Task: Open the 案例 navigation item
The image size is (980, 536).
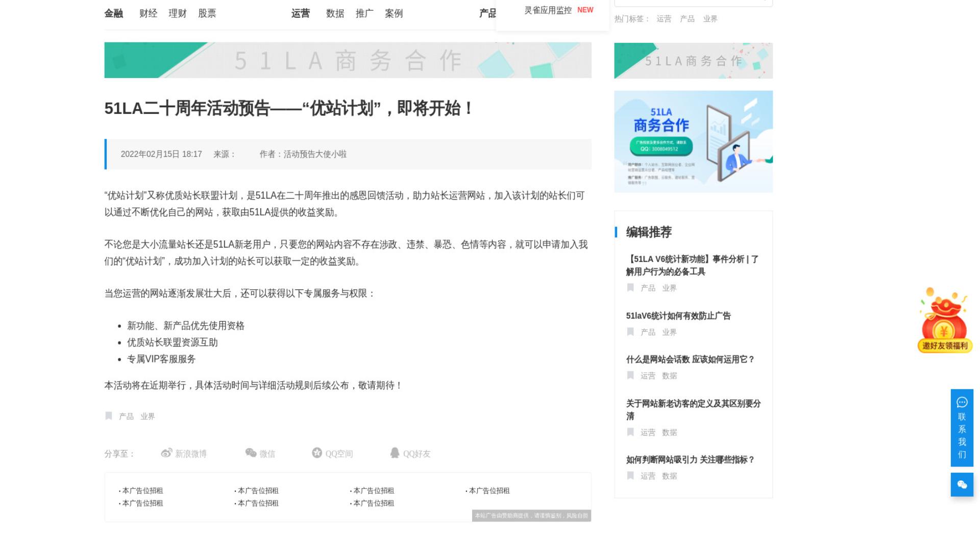Action: (394, 13)
